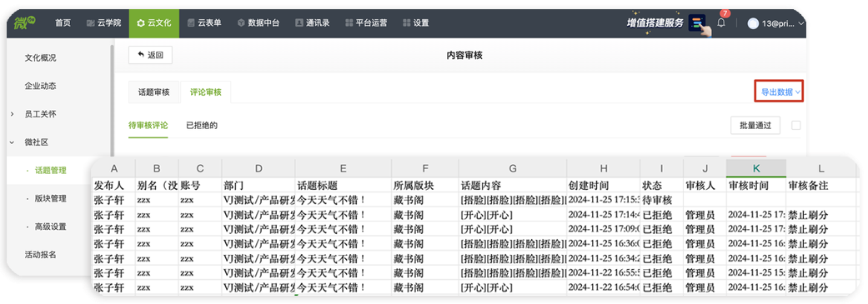This screenshot has width=868, height=304.
Task: Click the user avatar circle icon
Action: pos(753,23)
